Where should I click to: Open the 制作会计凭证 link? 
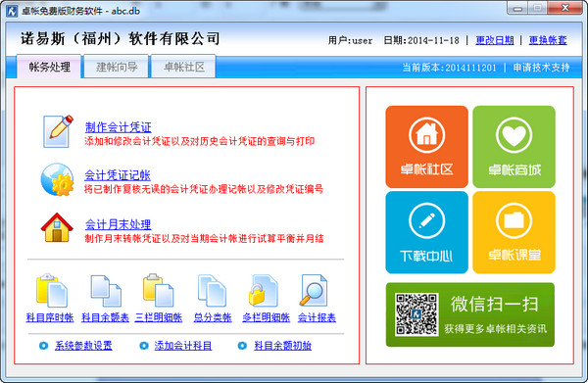pos(119,127)
